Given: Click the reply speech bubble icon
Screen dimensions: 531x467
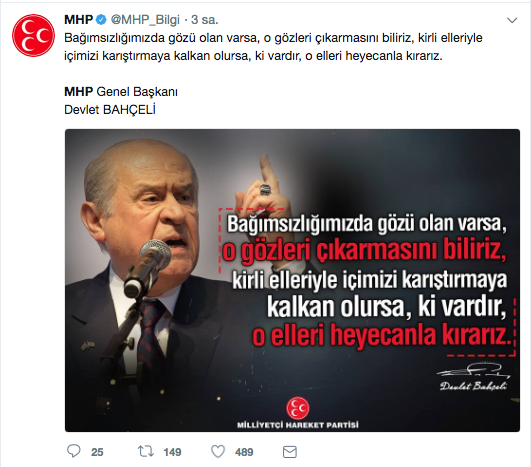Looking at the screenshot, I should click(73, 451).
